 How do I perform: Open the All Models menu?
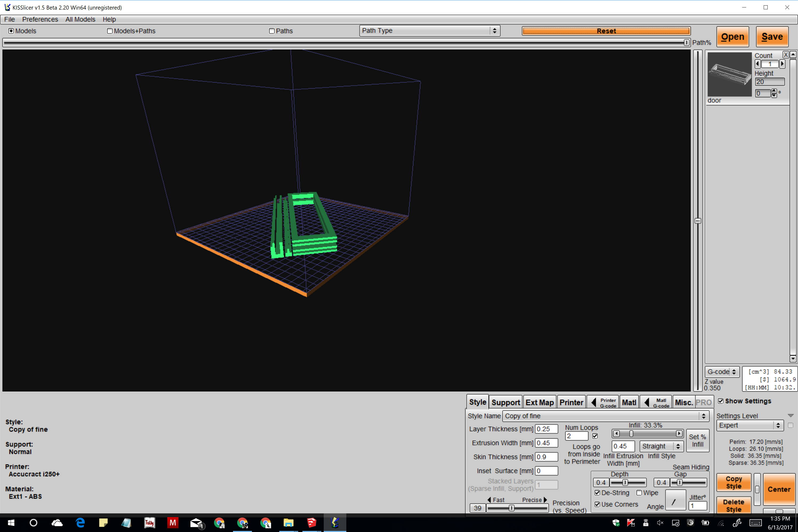80,19
